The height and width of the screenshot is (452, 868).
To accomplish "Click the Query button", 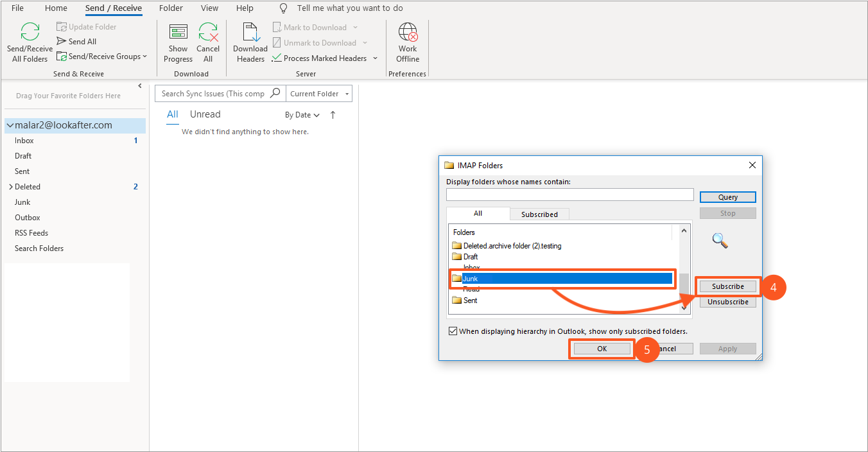I will click(728, 197).
